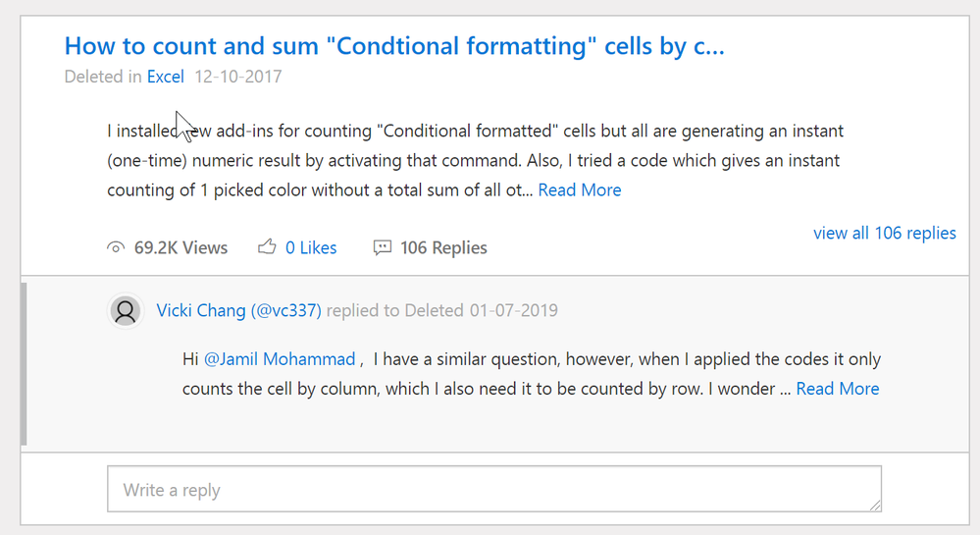Viewport: 980px width, 535px height.
Task: Click Read More in the original post
Action: (579, 190)
